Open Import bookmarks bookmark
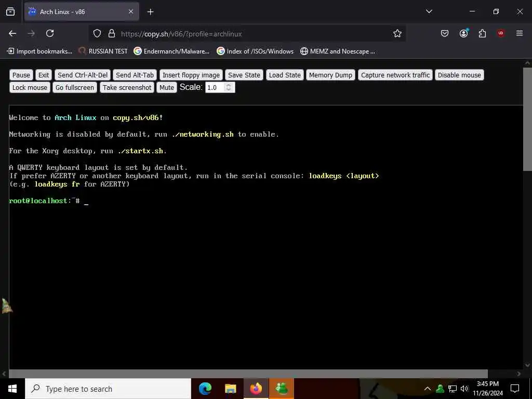The height and width of the screenshot is (399, 532). 40,51
